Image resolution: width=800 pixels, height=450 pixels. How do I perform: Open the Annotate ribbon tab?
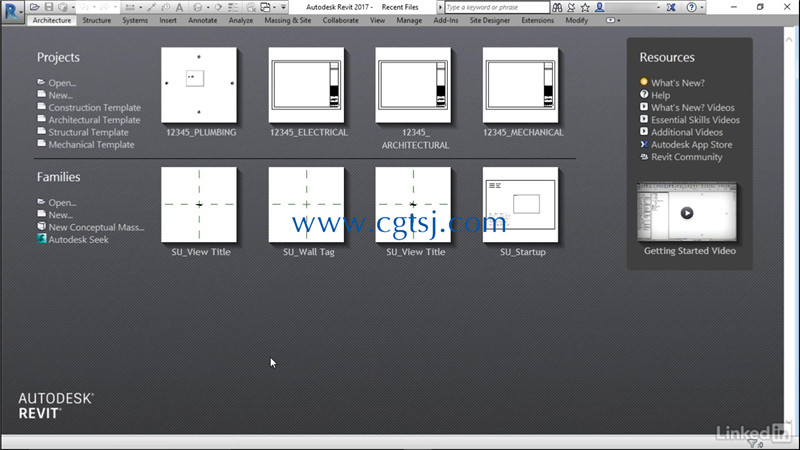click(x=203, y=20)
